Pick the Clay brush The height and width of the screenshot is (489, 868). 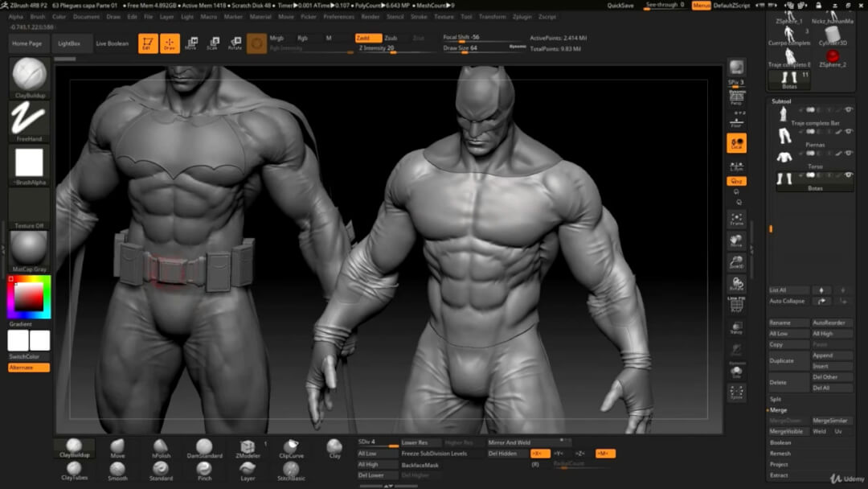click(x=334, y=448)
